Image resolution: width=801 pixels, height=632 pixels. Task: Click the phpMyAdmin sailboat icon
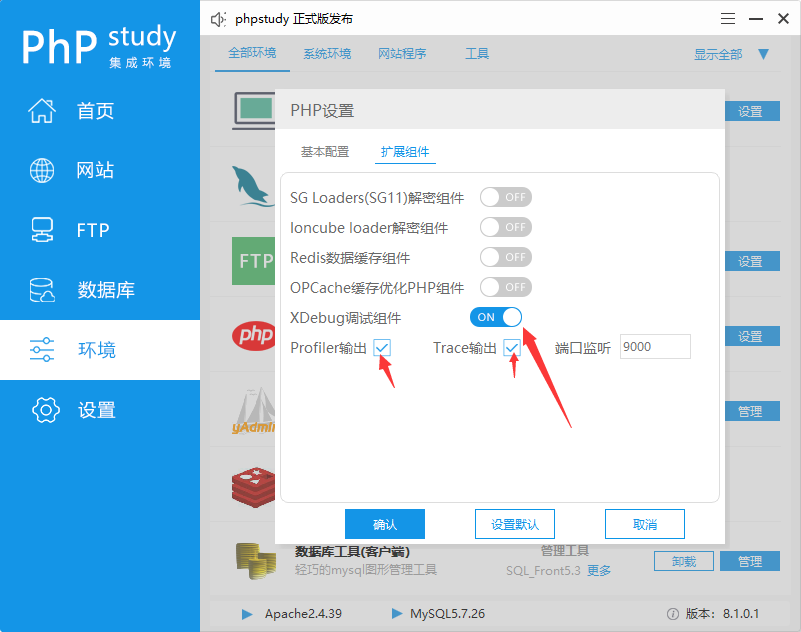253,410
